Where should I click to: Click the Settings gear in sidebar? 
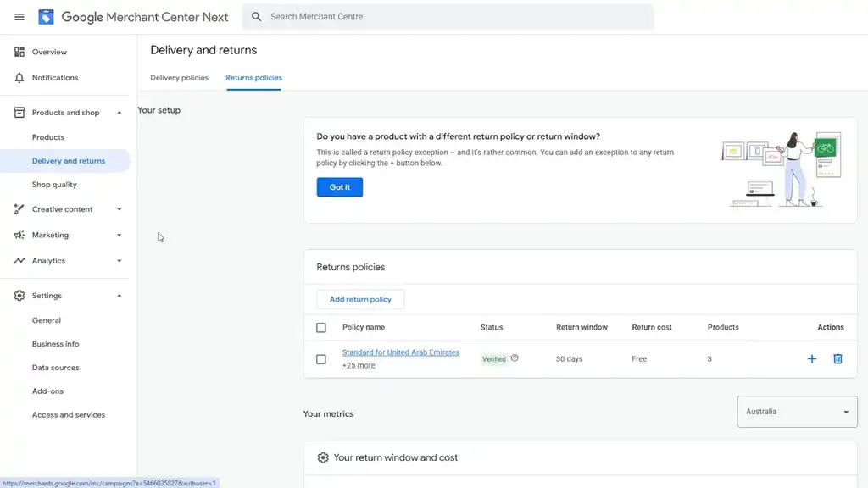(19, 295)
